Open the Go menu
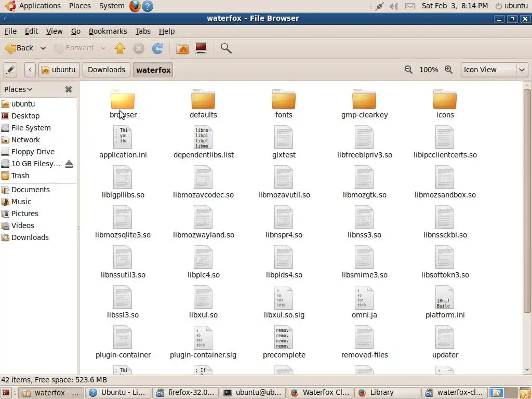This screenshot has height=399, width=532. pyautogui.click(x=76, y=31)
